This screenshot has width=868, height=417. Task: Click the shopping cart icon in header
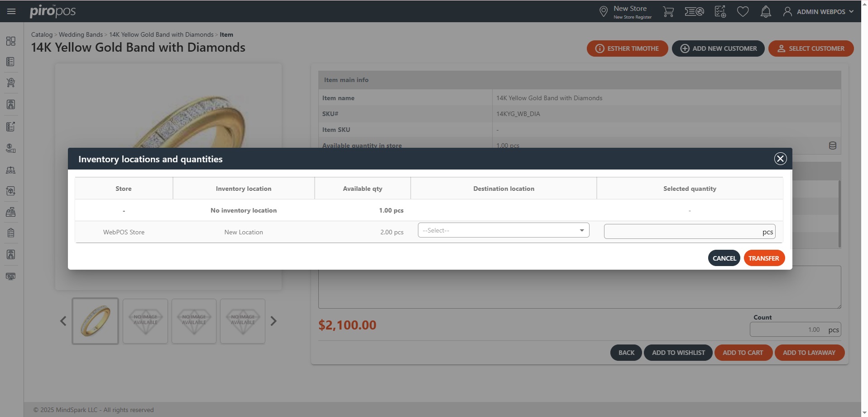668,11
